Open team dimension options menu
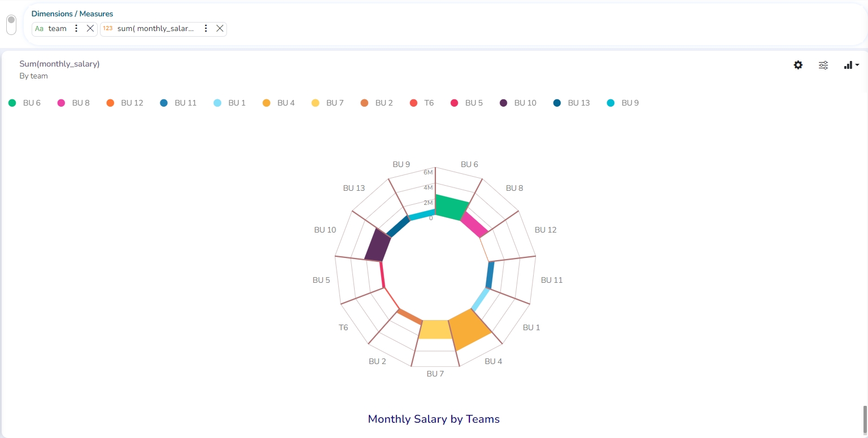This screenshot has height=438, width=868. (x=77, y=28)
